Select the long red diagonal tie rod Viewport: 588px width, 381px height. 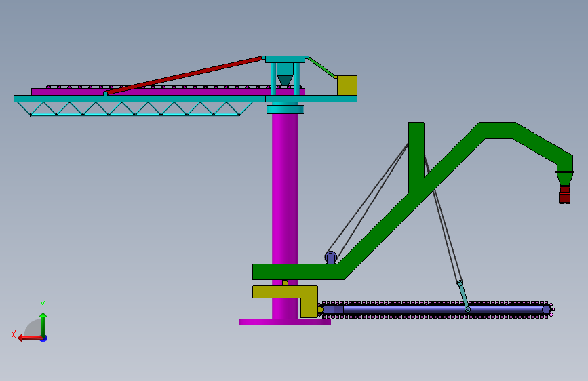184,75
